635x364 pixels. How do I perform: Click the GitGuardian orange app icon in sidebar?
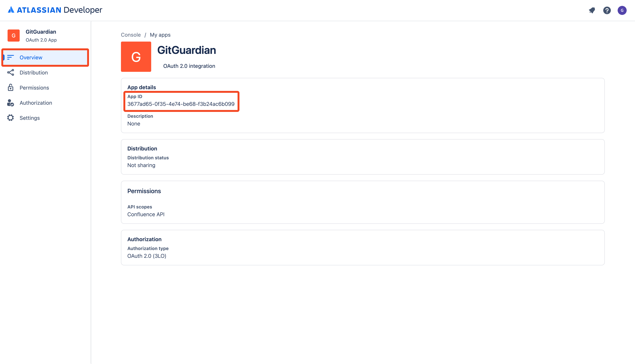[13, 36]
